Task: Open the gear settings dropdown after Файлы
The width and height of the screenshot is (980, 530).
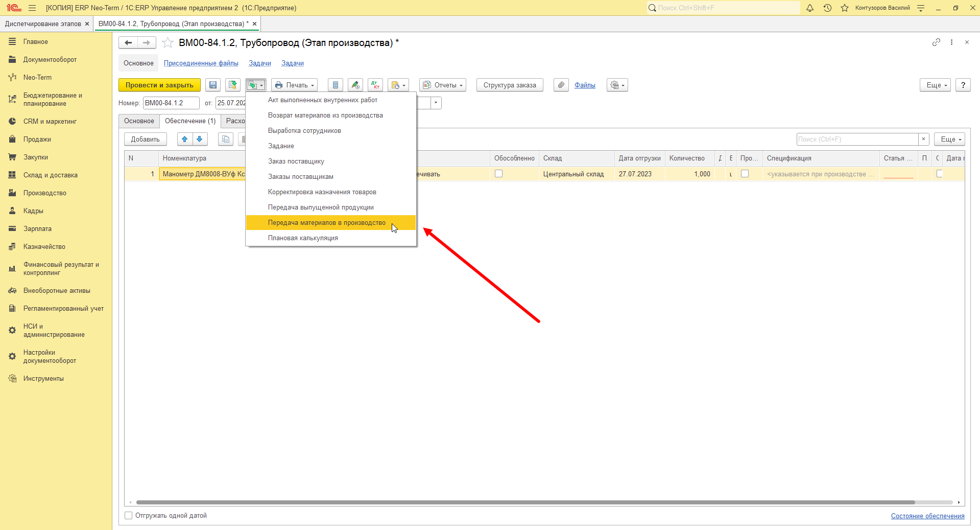Action: click(617, 85)
